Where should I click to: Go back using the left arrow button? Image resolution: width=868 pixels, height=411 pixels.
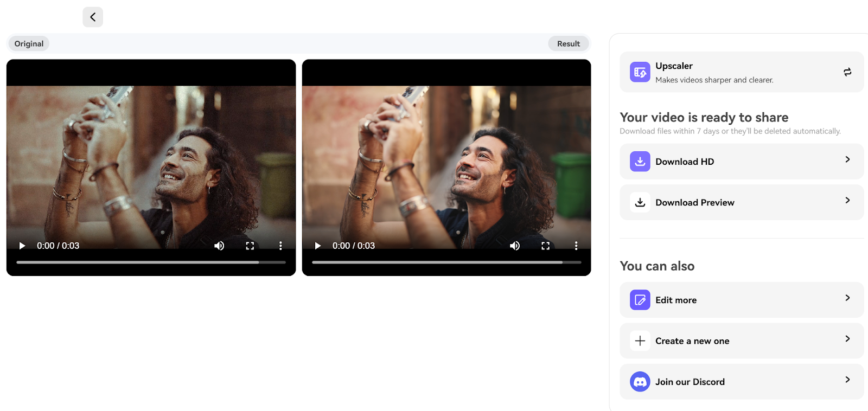pyautogui.click(x=93, y=17)
